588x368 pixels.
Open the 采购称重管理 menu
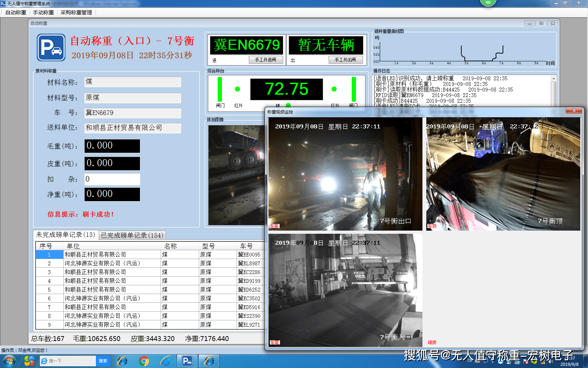pos(76,12)
